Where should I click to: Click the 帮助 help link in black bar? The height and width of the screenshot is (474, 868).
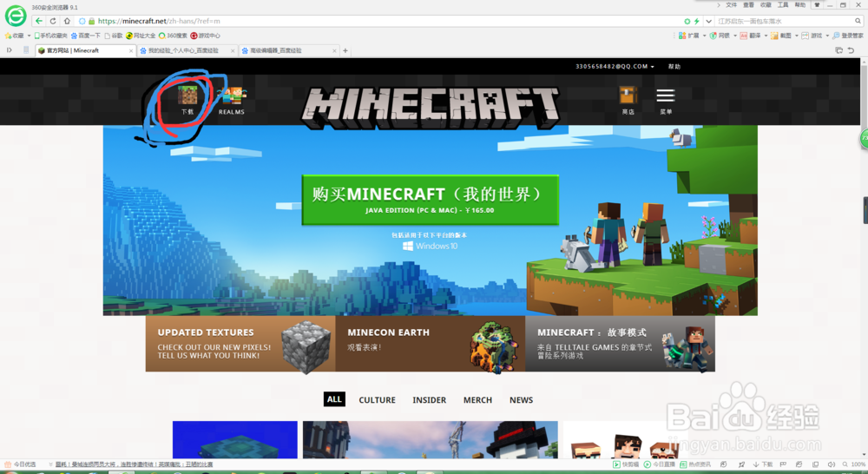[x=674, y=67]
